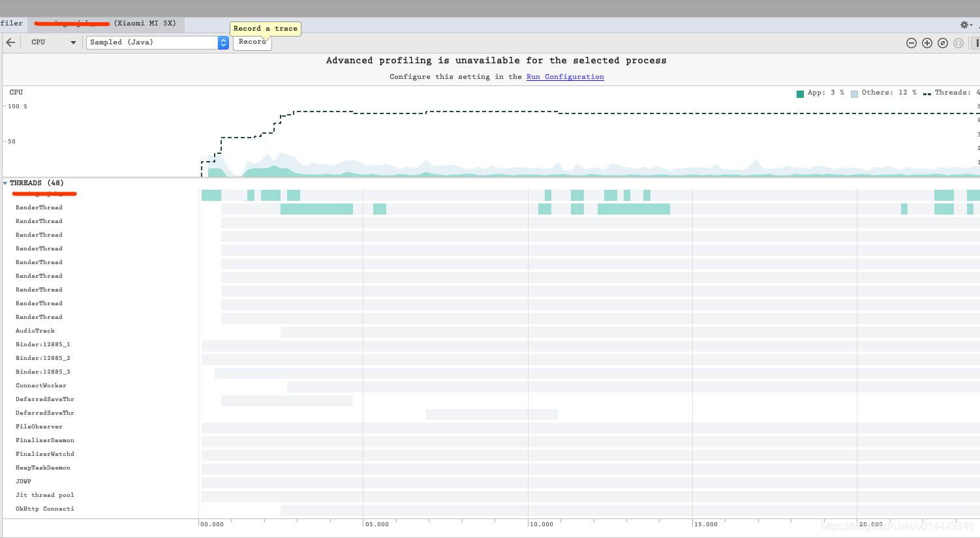Click the zoom in (plus) icon

point(927,43)
